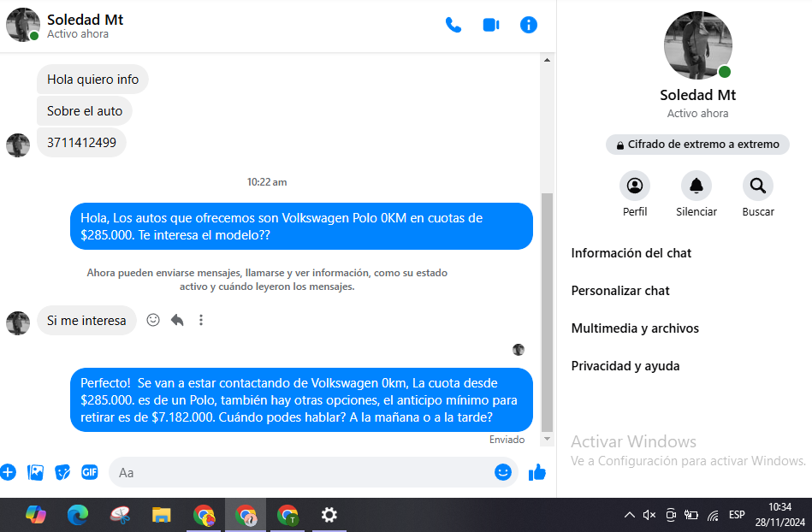The height and width of the screenshot is (532, 812).
Task: Toggle Silenciar notifications for this chat
Action: tap(696, 186)
